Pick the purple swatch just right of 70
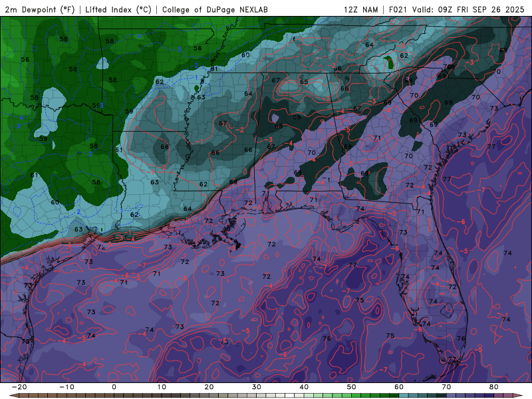Screen dimensions: 532x399 point(452,396)
